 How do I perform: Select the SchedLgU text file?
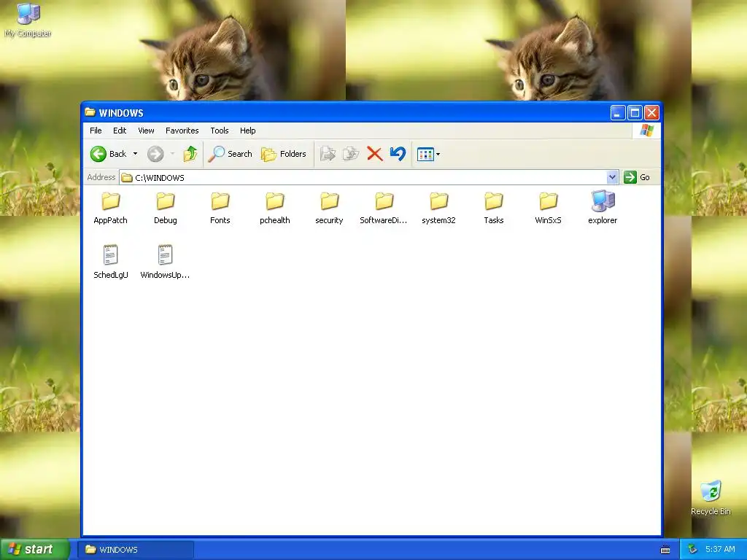coord(111,262)
